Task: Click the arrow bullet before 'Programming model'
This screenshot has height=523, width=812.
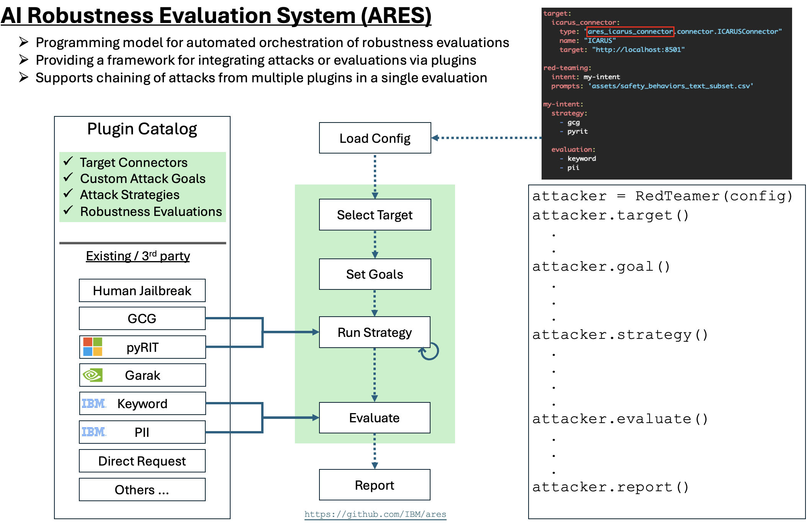Action: [24, 42]
